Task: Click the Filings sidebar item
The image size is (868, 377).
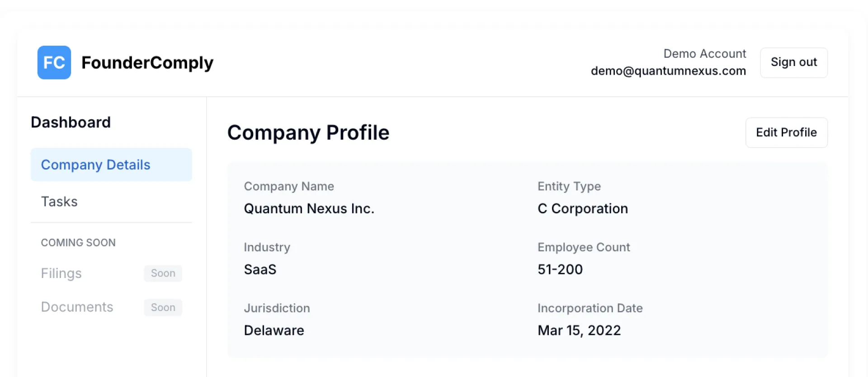Action: click(61, 273)
